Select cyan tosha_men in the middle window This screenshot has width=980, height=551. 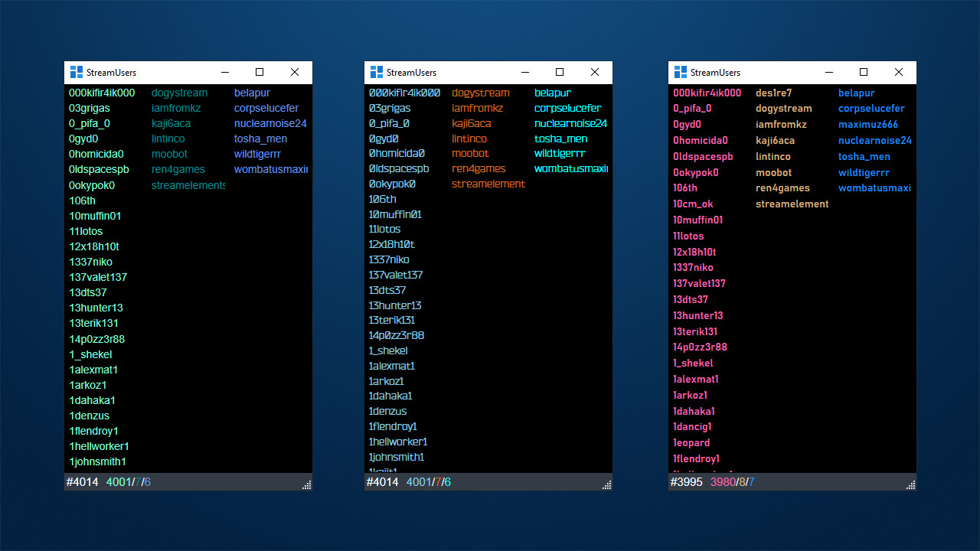(560, 139)
